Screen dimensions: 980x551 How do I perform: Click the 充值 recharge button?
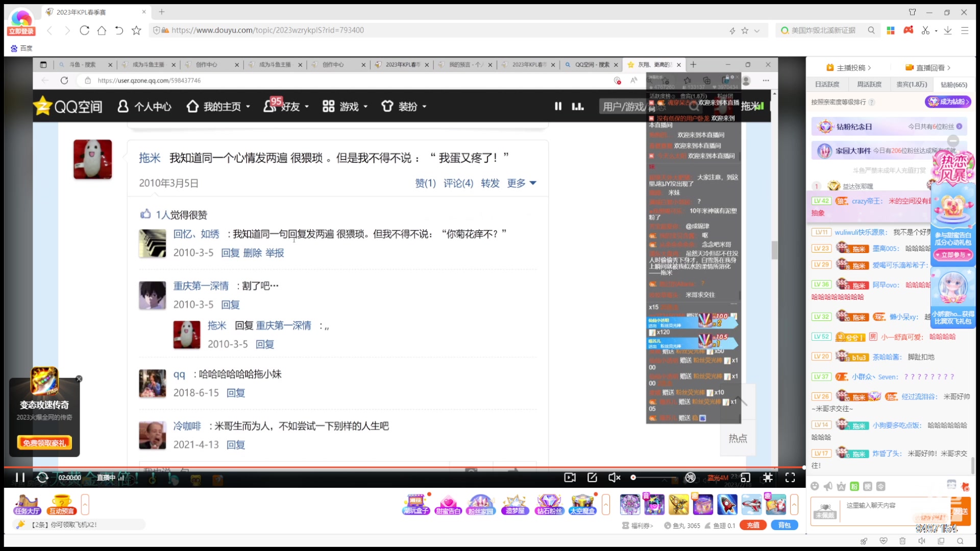coord(753,525)
